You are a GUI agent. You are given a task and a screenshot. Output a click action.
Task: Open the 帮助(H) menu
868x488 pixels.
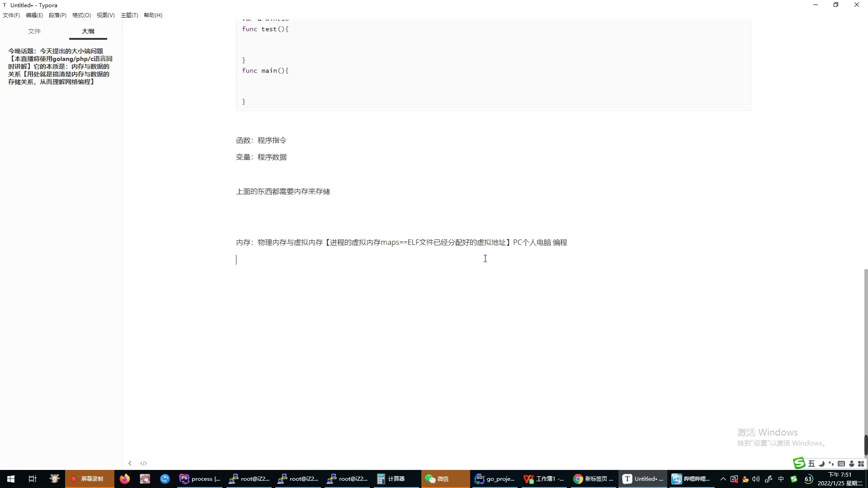(153, 15)
